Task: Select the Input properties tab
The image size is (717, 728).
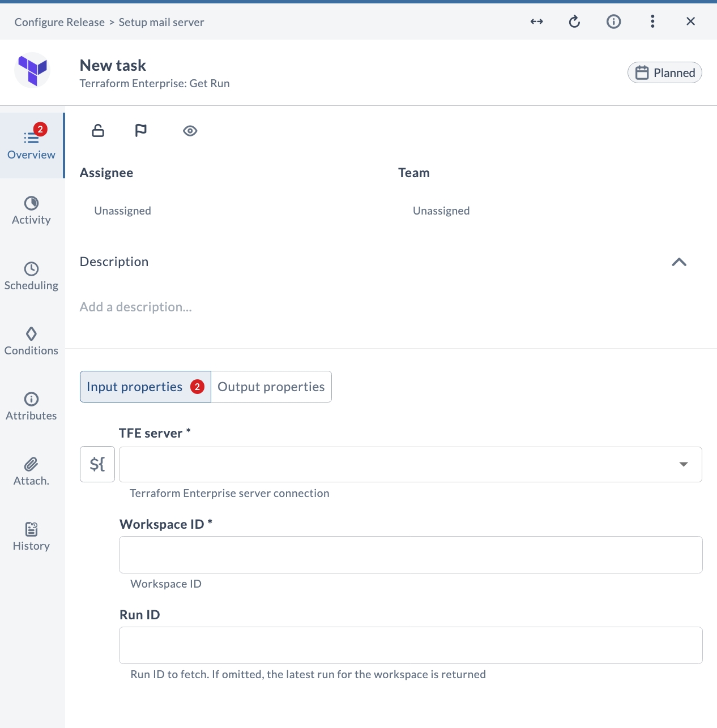Action: click(x=146, y=387)
